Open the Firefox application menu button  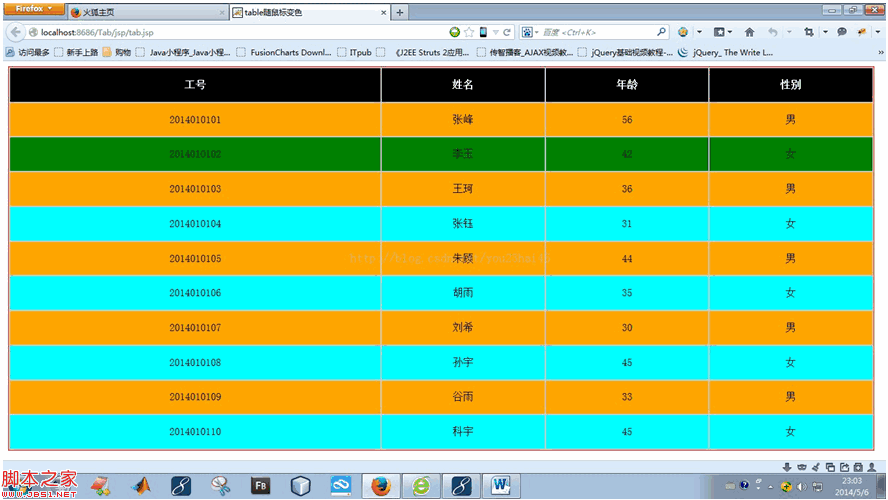pyautogui.click(x=33, y=9)
